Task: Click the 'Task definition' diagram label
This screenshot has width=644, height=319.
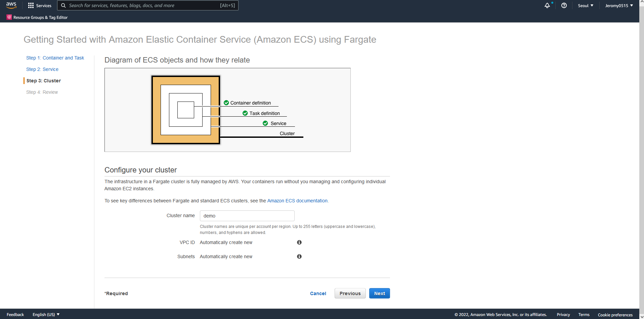Action: click(265, 113)
